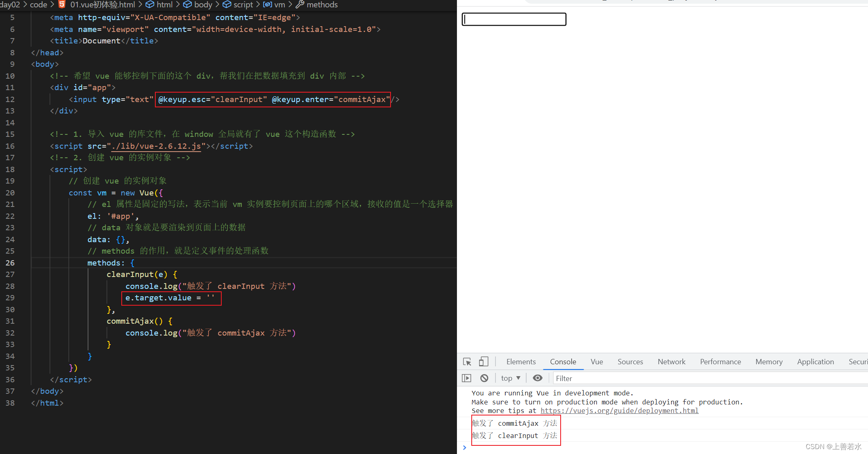This screenshot has height=454, width=868.
Task: Click the wrench icon beside methods breadcrumb
Action: tap(300, 5)
